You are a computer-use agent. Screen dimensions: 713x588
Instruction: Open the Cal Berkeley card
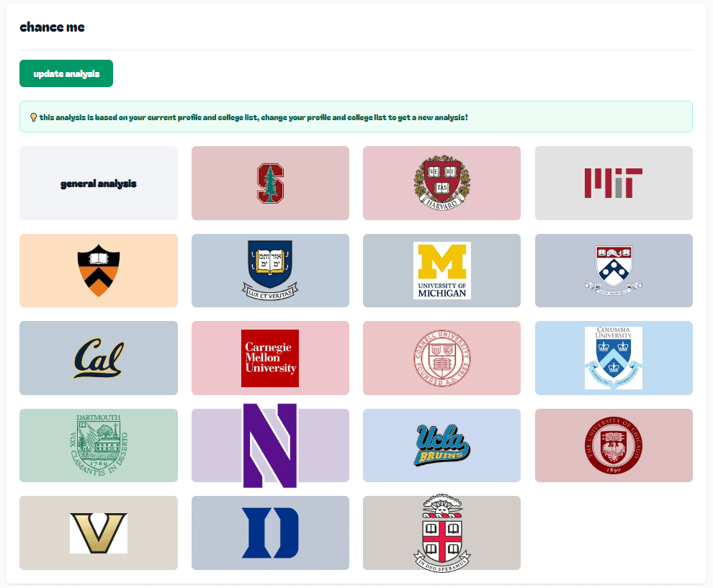99,358
